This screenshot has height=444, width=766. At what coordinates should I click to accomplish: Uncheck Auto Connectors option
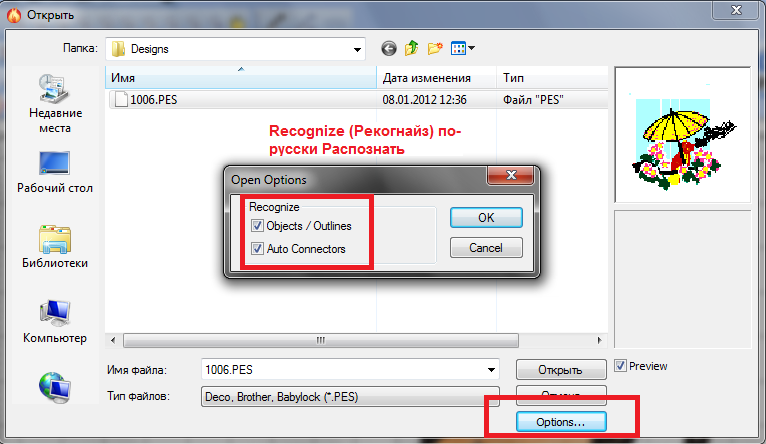tap(257, 249)
